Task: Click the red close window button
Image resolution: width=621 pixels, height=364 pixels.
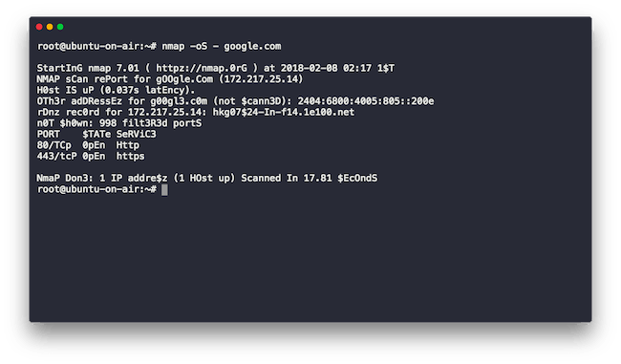Action: click(39, 27)
